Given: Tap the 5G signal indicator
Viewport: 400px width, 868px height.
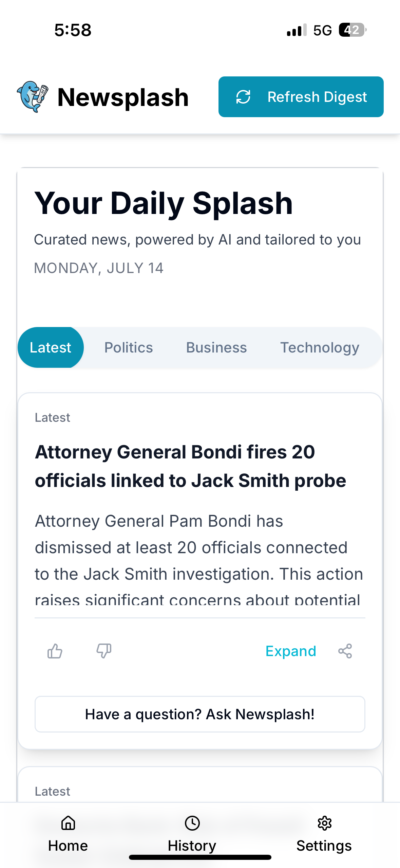Looking at the screenshot, I should click(322, 30).
